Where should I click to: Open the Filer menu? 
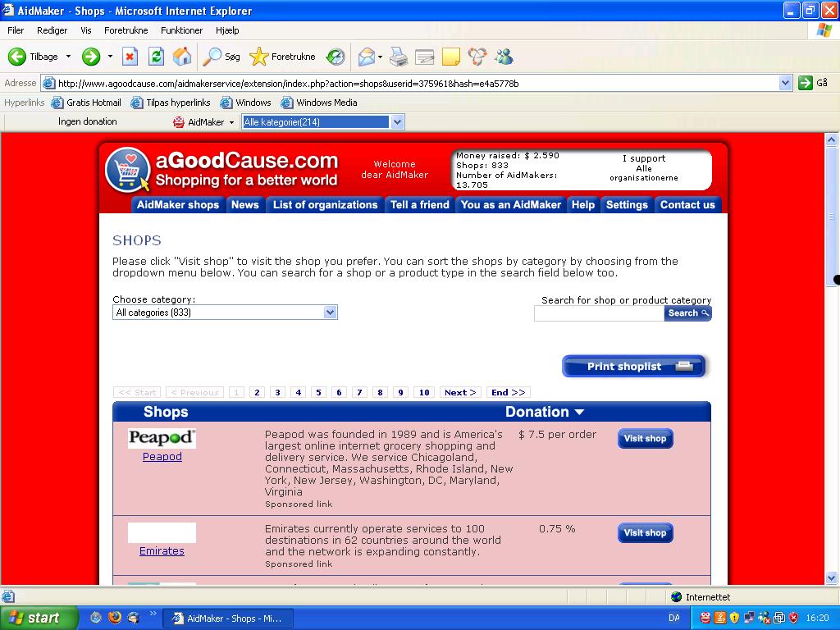[x=16, y=30]
